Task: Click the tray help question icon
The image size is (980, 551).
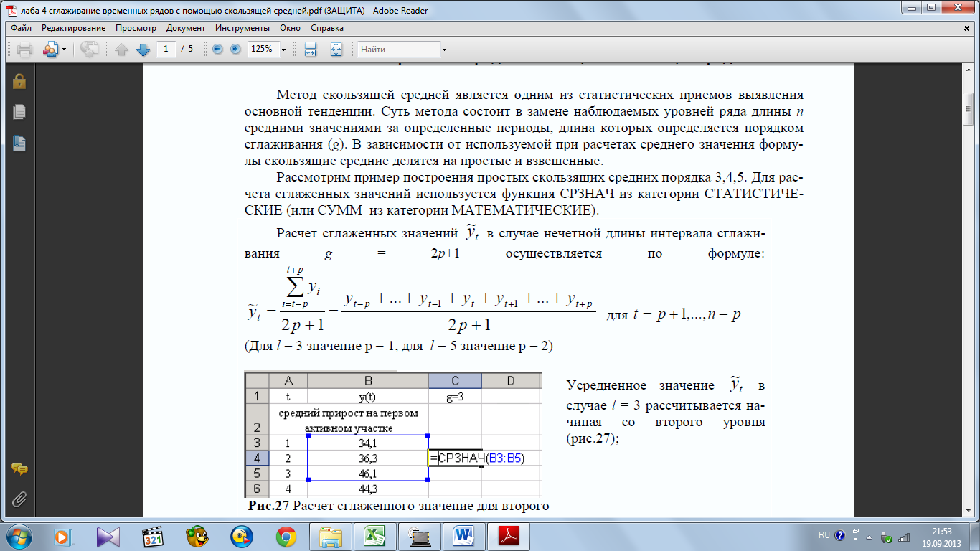Action: pyautogui.click(x=839, y=535)
